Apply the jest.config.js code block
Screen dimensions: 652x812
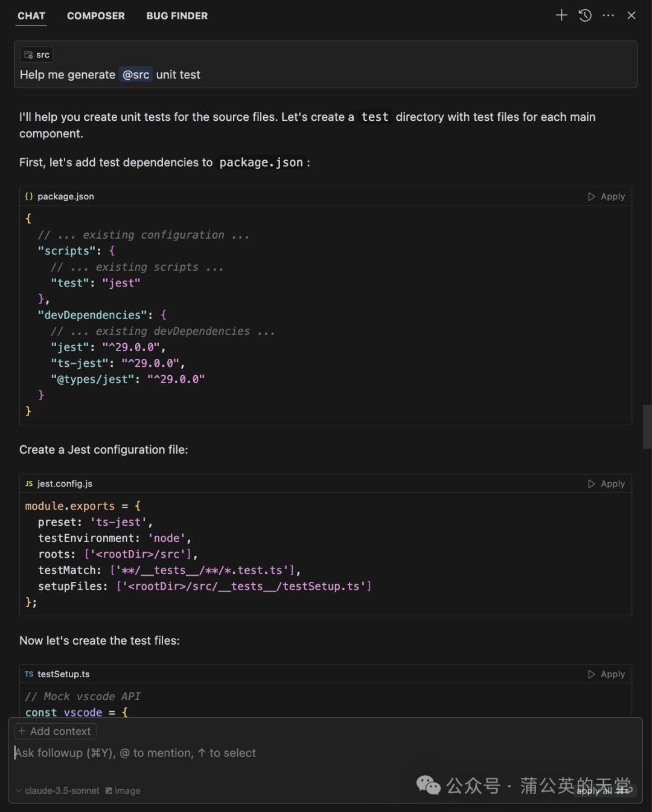tap(606, 483)
